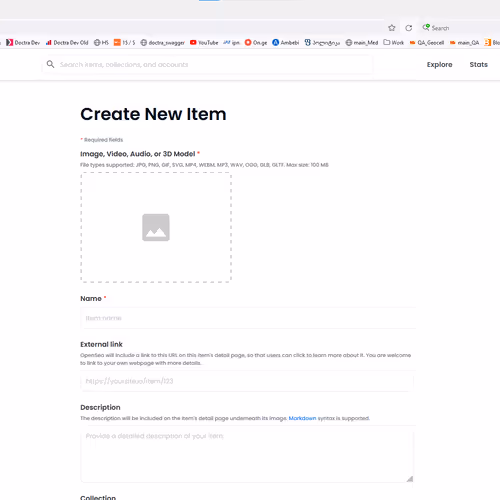Focus the External link URL field

coord(247,381)
